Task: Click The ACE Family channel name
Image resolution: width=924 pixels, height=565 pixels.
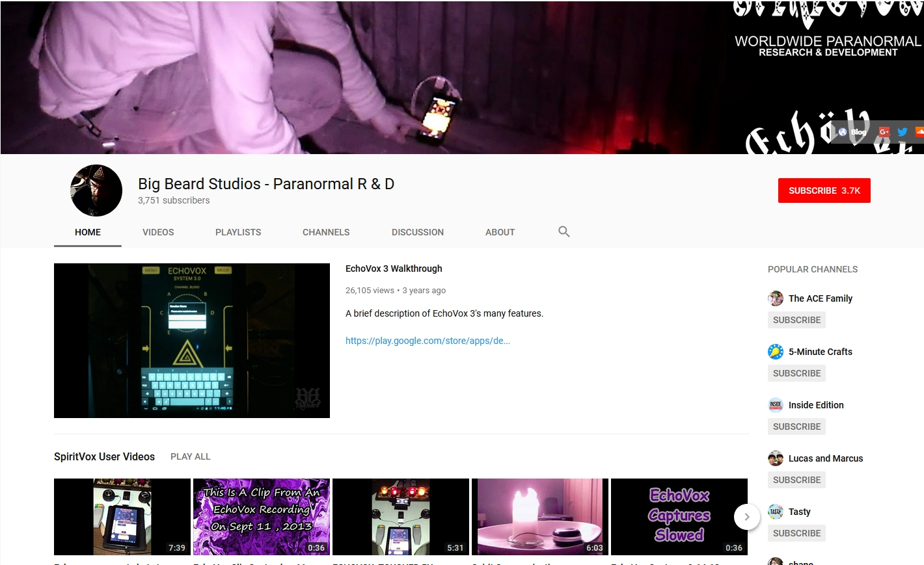Action: pos(821,298)
